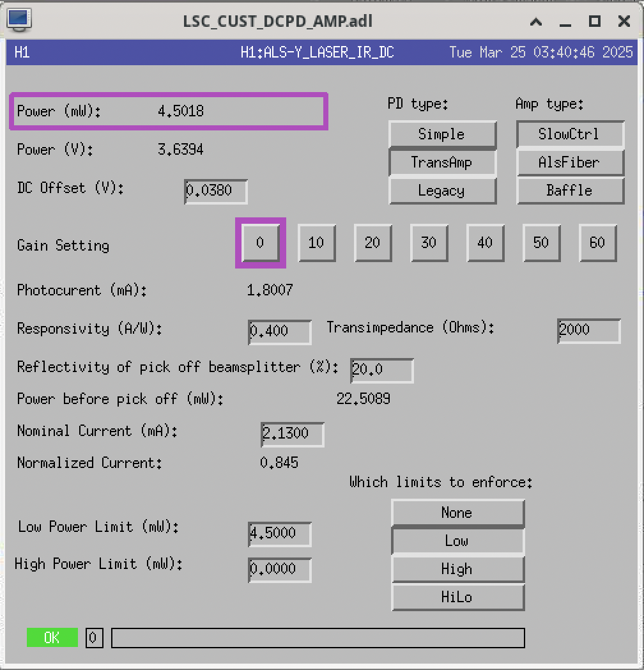Image resolution: width=644 pixels, height=670 pixels.
Task: Edit the High Power Limit field
Action: coord(280,570)
